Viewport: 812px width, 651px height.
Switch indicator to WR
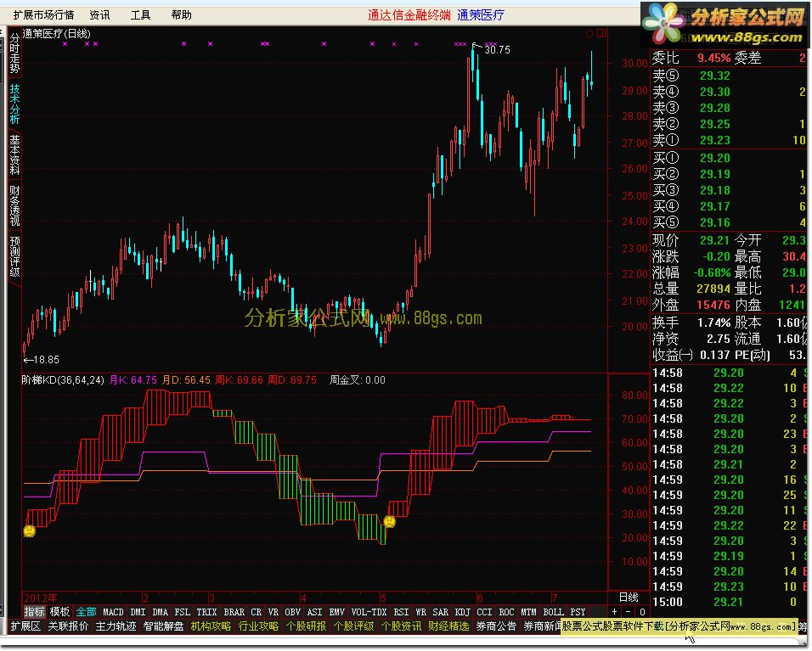point(420,612)
